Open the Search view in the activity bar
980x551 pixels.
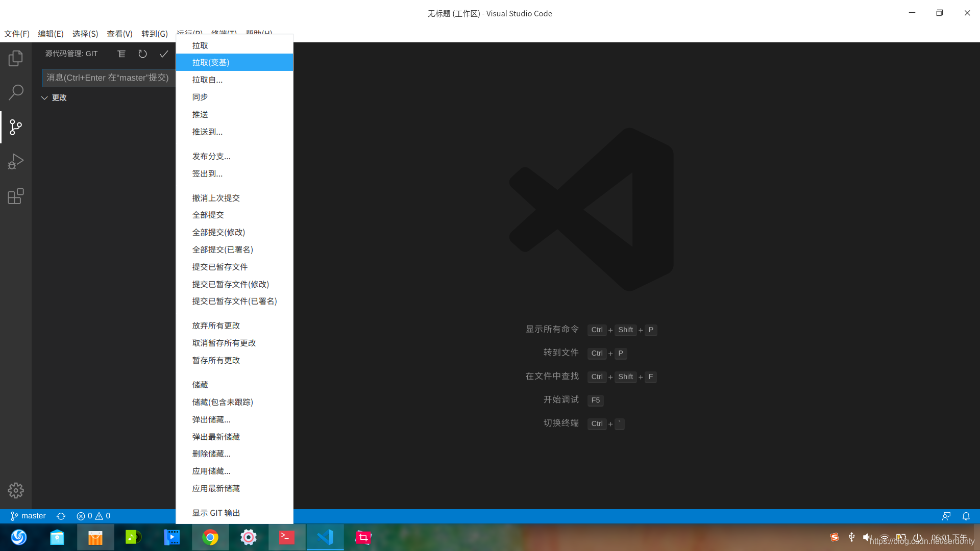[16, 92]
